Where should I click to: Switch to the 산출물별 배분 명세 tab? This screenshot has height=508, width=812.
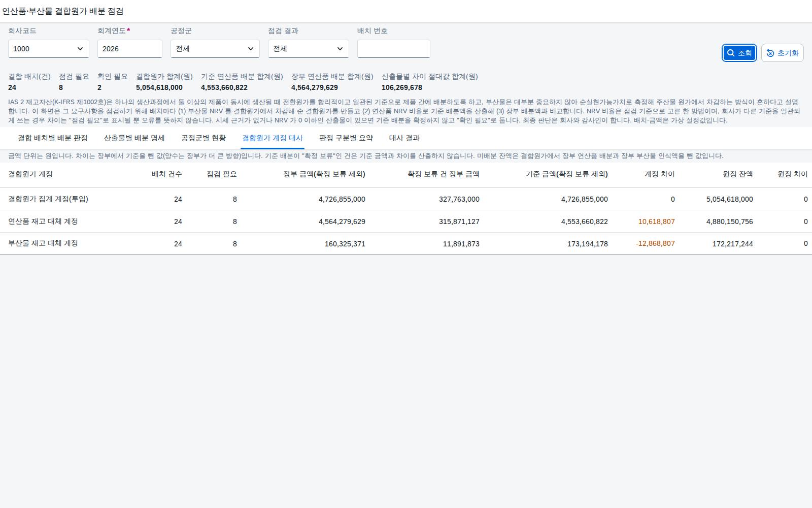coord(134,138)
